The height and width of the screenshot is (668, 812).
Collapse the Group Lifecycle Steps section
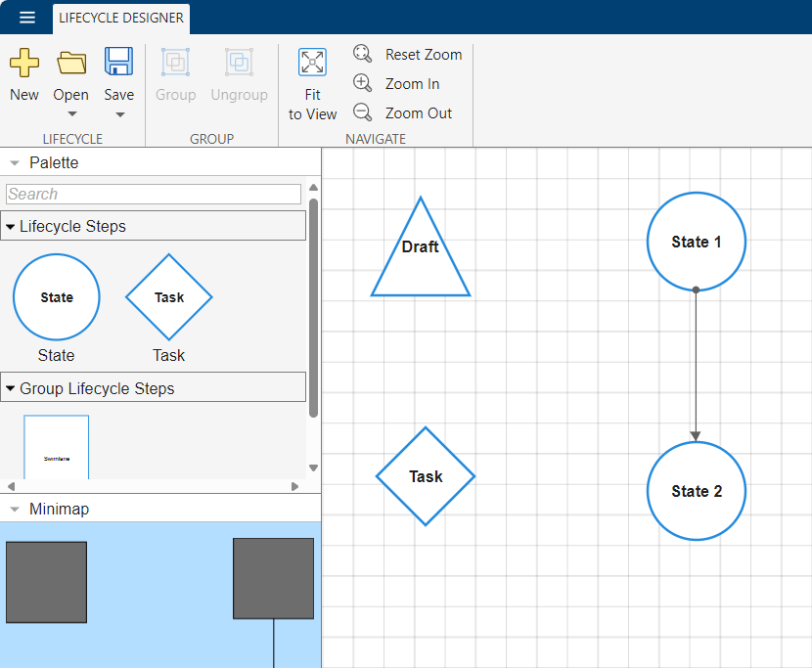pyautogui.click(x=11, y=389)
